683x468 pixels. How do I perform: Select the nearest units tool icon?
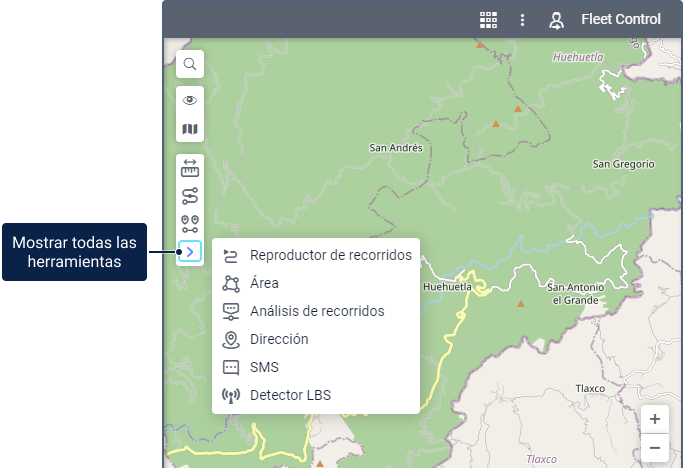[190, 224]
